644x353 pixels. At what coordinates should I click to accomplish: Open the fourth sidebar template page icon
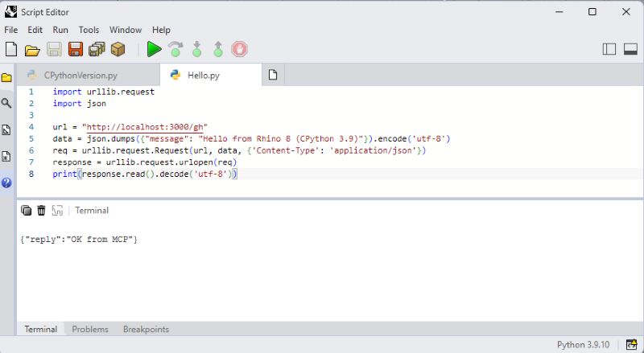(x=6, y=156)
